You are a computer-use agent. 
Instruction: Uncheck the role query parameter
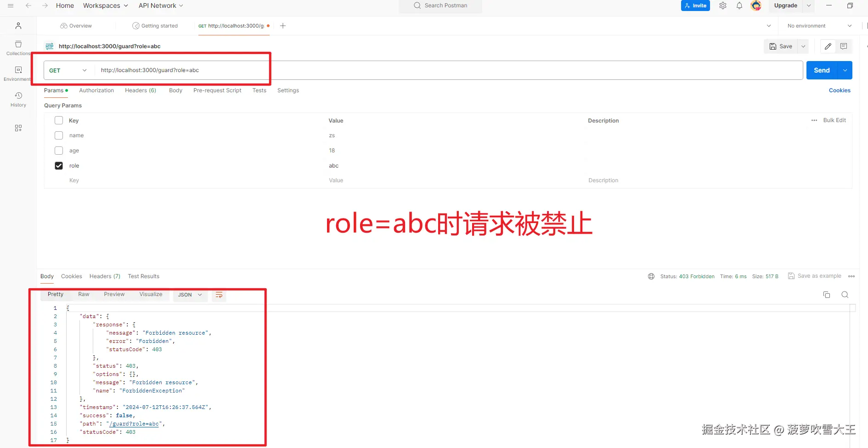tap(58, 165)
